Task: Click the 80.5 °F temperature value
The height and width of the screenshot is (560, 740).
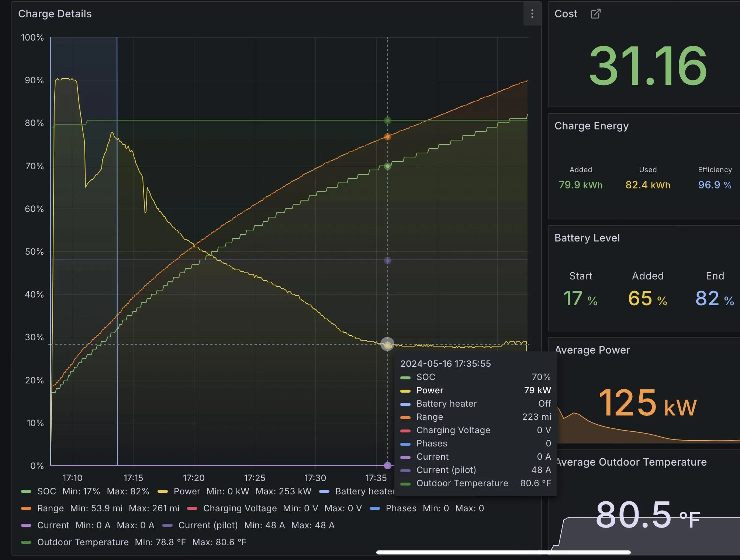Action: click(648, 515)
